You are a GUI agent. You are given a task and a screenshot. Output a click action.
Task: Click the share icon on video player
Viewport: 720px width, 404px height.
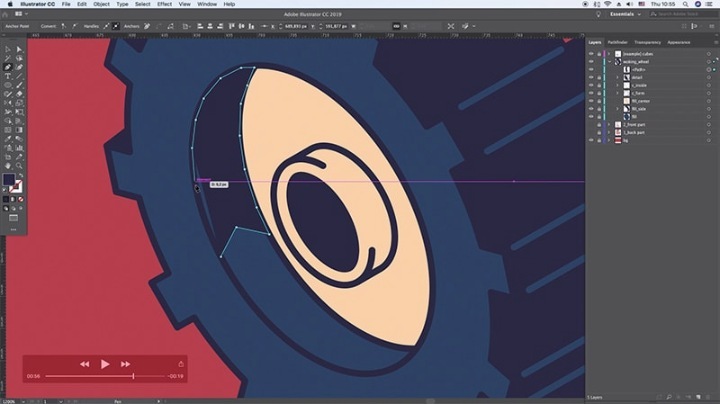(x=180, y=364)
